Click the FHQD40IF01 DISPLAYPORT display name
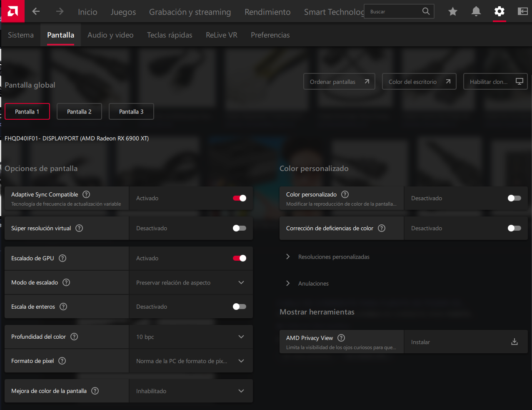The height and width of the screenshot is (410, 532). tap(77, 138)
